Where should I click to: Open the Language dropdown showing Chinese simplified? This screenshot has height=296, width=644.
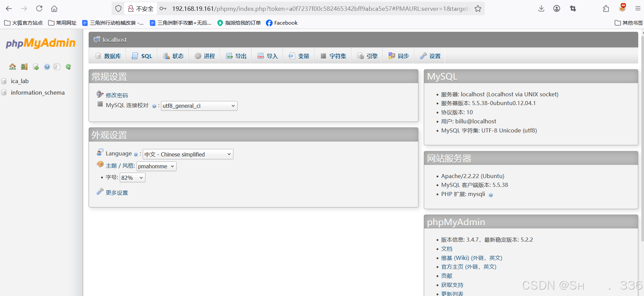coord(188,154)
